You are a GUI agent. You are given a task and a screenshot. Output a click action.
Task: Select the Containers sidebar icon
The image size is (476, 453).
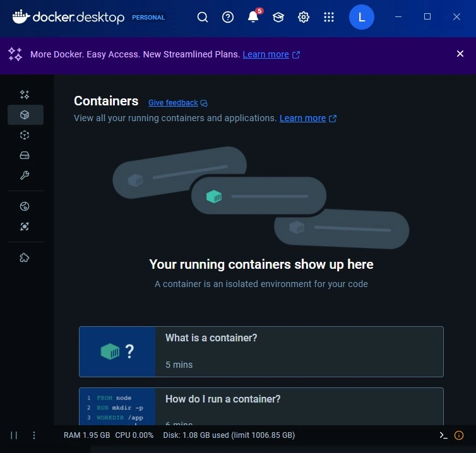pos(25,115)
